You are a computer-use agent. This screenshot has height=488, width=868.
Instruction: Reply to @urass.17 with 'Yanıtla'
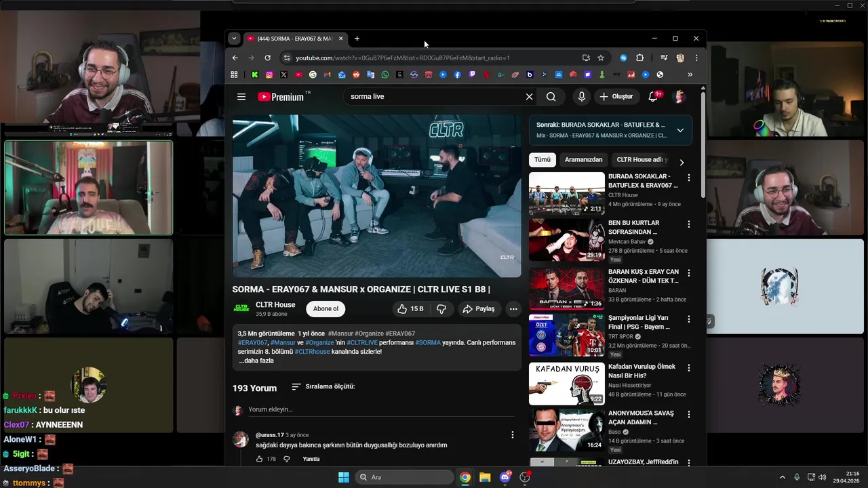click(x=311, y=459)
